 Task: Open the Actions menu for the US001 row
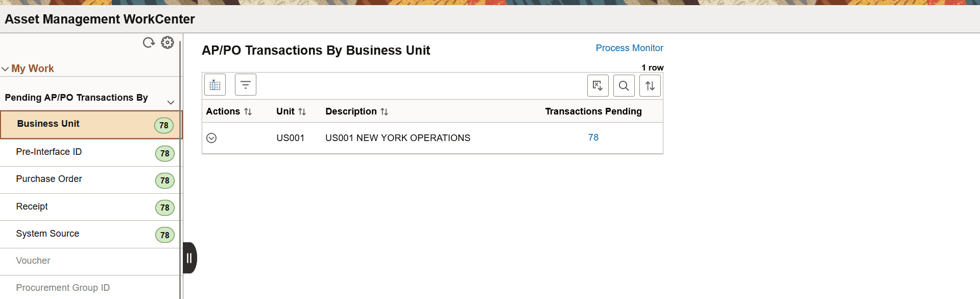pos(211,137)
